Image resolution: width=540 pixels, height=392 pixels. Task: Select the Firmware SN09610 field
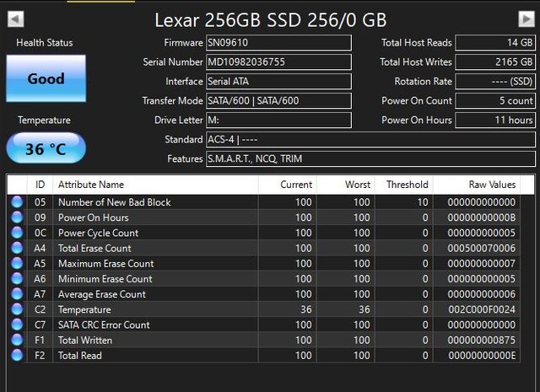[278, 43]
